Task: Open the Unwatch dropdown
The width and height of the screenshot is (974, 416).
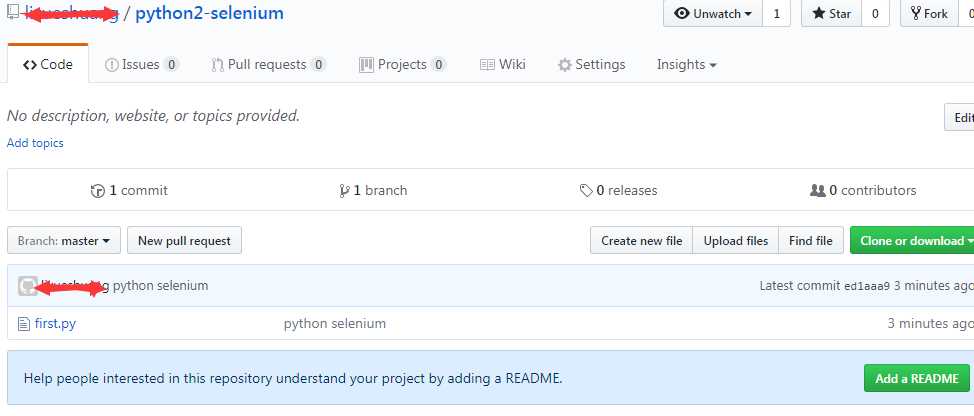Action: coord(713,14)
